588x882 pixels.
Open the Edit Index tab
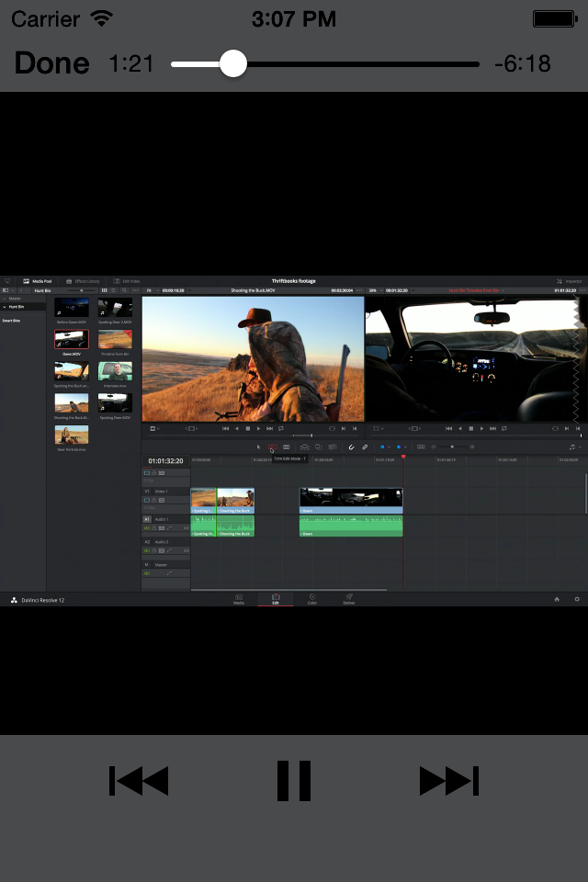click(x=127, y=281)
